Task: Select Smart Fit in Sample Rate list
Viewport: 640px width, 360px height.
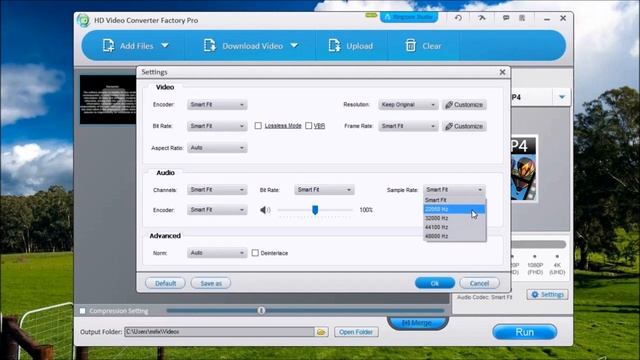Action: click(454, 200)
